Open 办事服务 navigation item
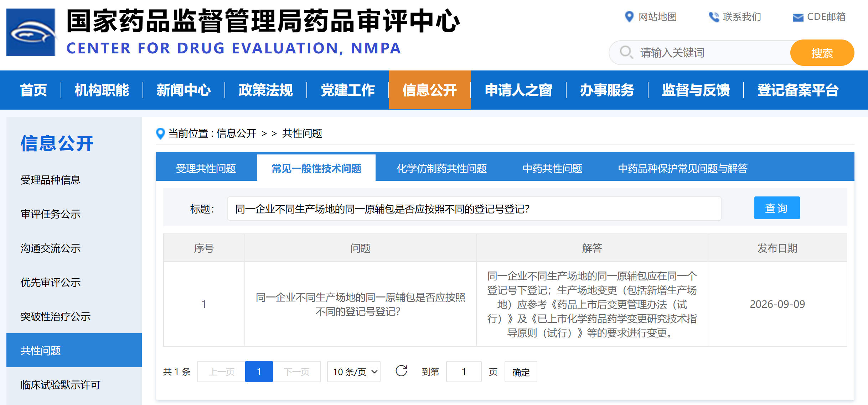Viewport: 868px width, 405px height. point(607,90)
